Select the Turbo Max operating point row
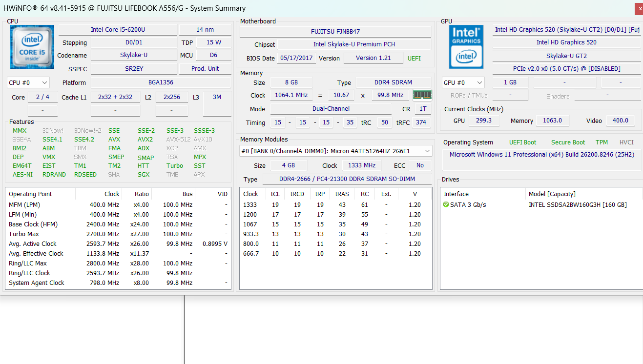 coord(118,234)
